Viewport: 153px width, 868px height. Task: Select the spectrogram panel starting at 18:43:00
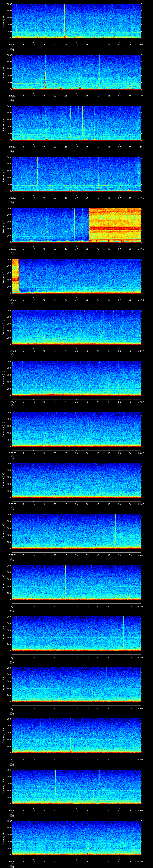76,736
